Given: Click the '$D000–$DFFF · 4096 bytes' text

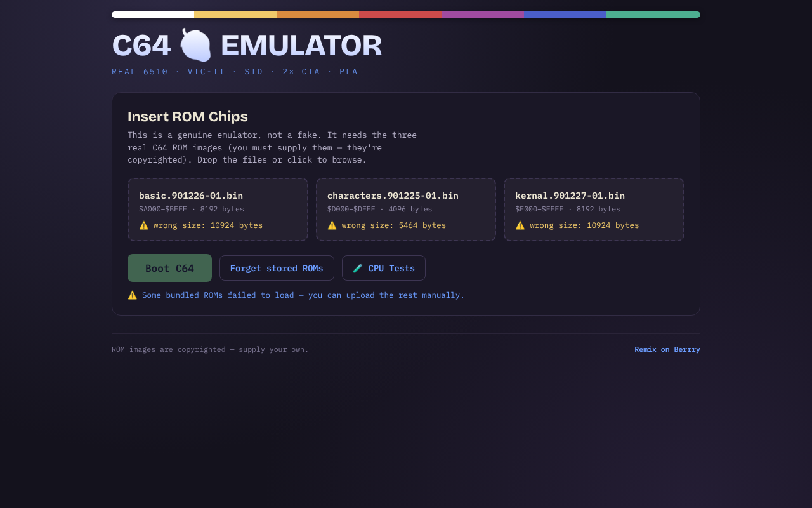Looking at the screenshot, I should tap(380, 209).
